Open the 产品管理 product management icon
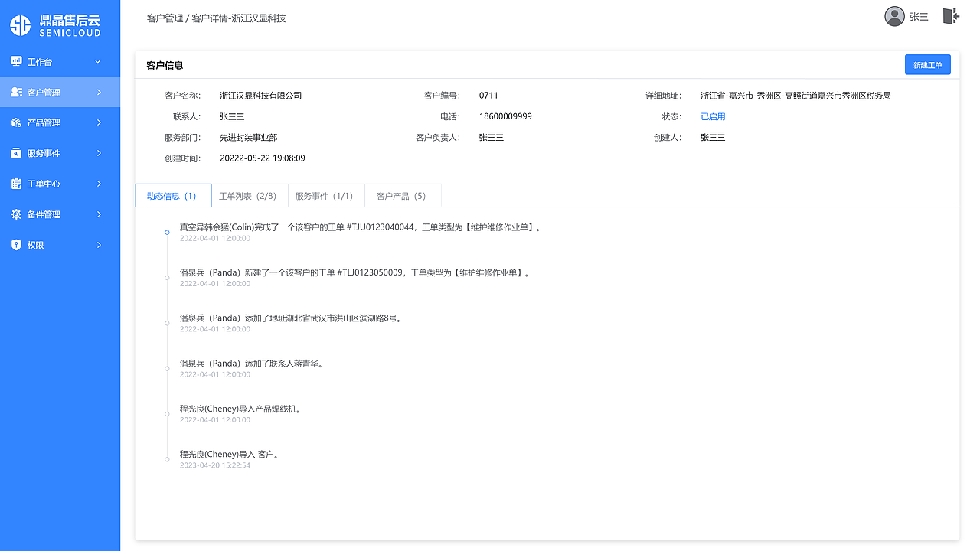980x551 pixels. point(15,122)
